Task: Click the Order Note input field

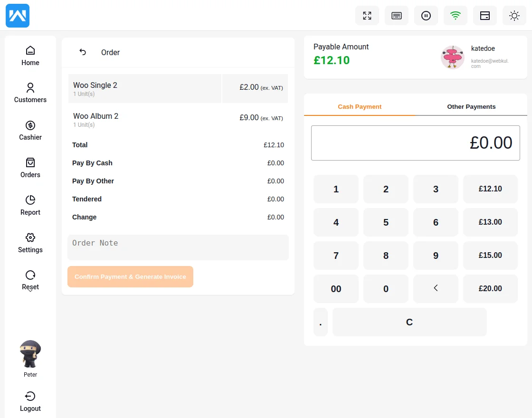Action: click(178, 247)
